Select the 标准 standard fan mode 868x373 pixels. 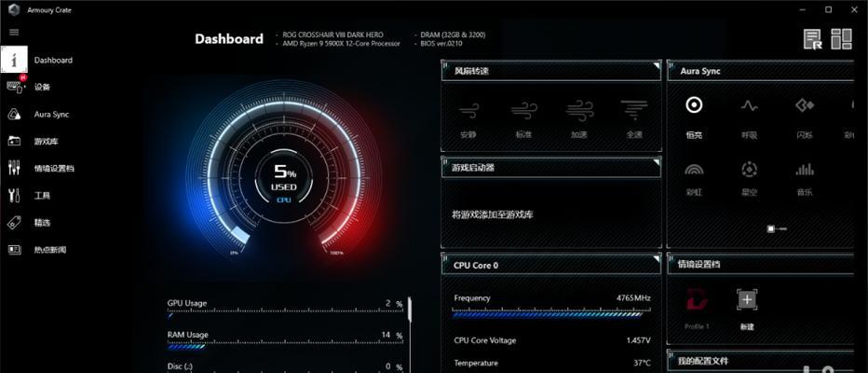(x=523, y=118)
